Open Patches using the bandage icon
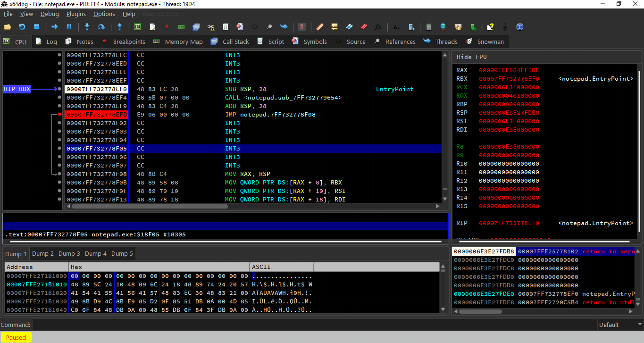Viewport: 644px width, 343px height. (319, 27)
